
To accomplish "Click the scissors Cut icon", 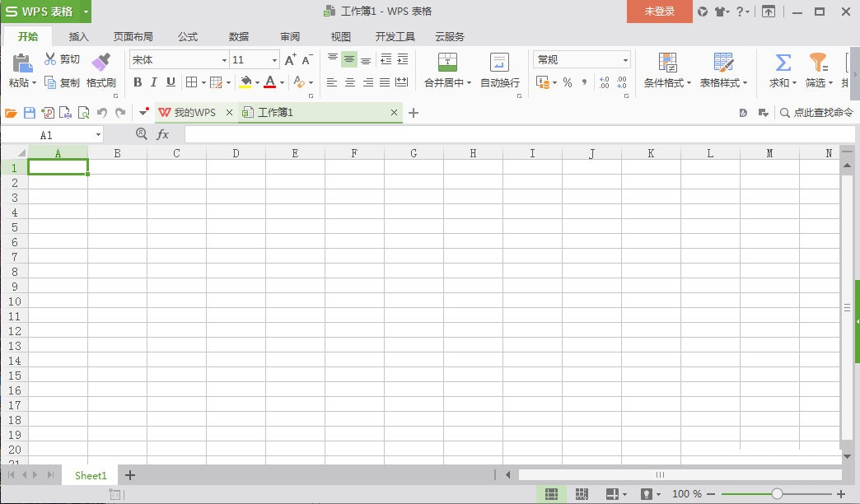I will [50, 59].
